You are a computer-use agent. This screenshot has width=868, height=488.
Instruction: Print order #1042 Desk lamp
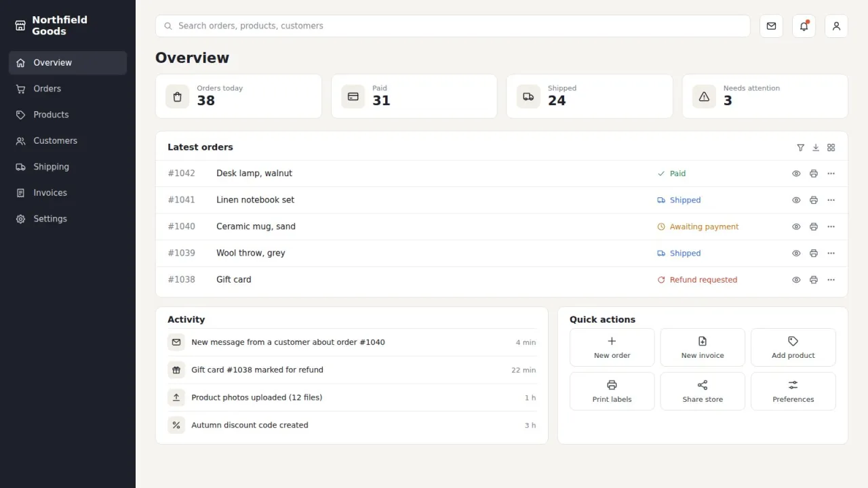(814, 174)
